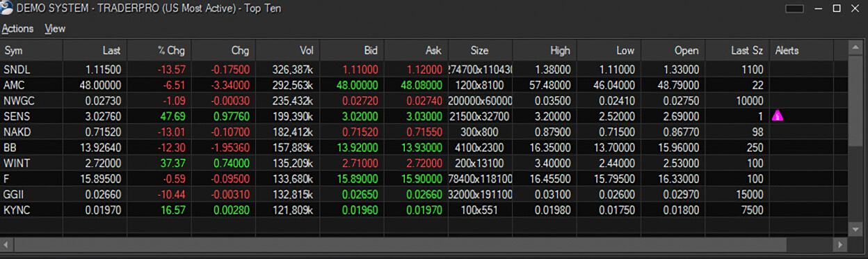The width and height of the screenshot is (868, 259).
Task: Click the pink alert triangle in SENS row
Action: [778, 116]
